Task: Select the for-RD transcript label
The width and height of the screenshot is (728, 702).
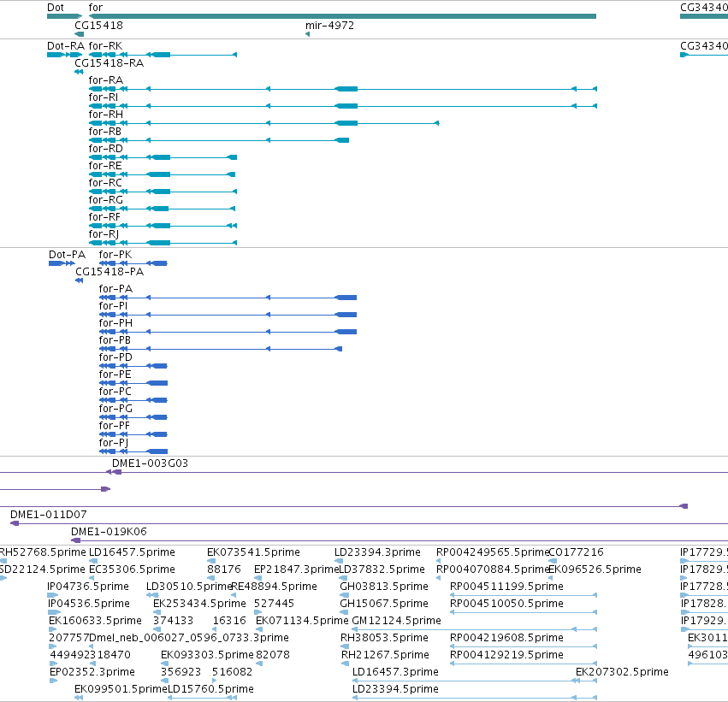Action: coord(105,149)
